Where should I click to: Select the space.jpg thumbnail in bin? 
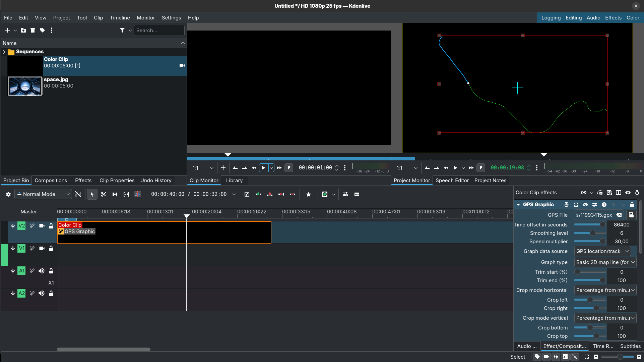click(x=25, y=86)
